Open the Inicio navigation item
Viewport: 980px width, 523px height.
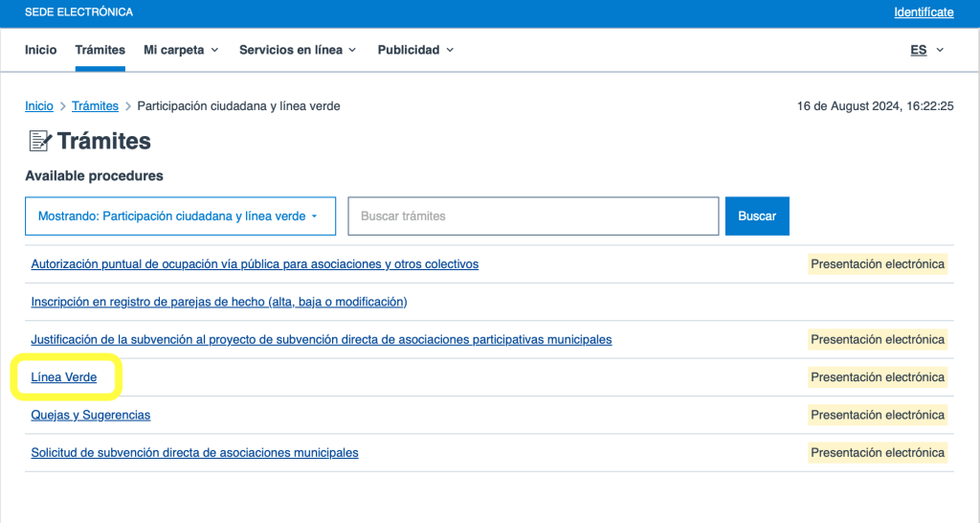point(40,50)
